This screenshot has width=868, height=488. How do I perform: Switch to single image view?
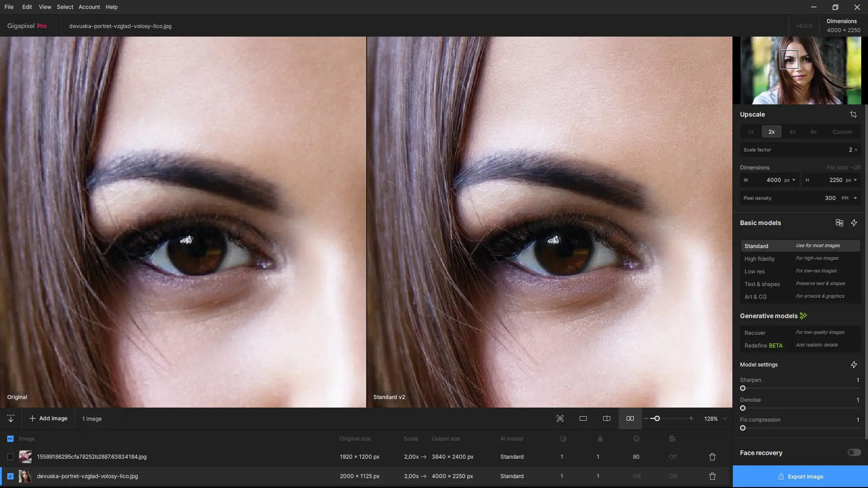(583, 418)
